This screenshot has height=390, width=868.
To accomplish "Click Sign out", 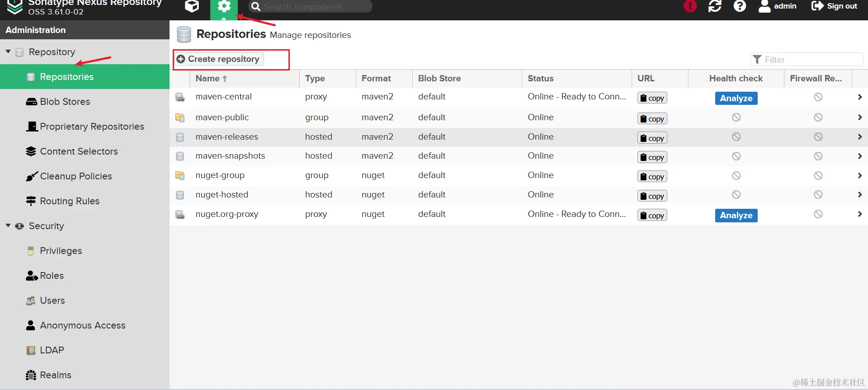I will [x=834, y=6].
